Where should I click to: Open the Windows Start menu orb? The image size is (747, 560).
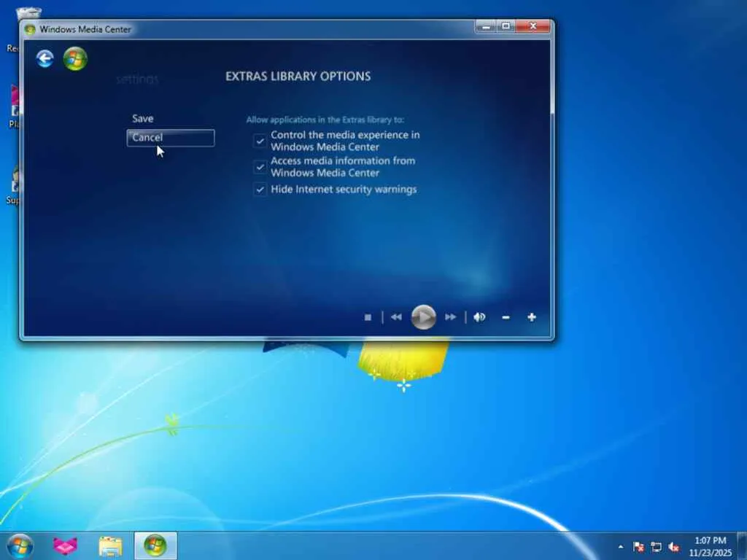pyautogui.click(x=20, y=546)
